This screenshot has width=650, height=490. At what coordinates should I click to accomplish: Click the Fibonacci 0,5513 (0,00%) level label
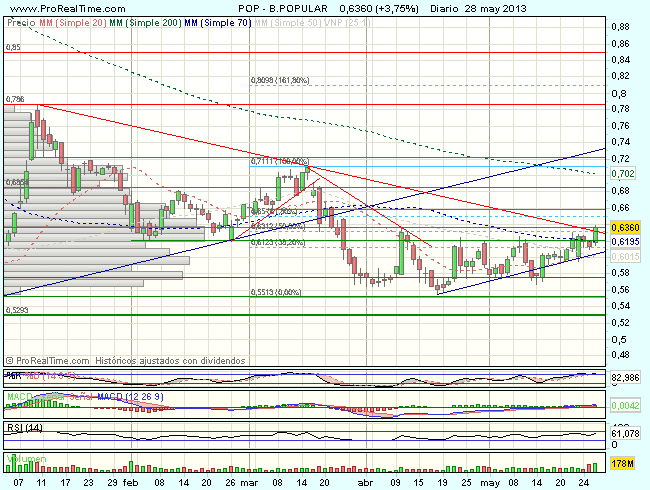[x=276, y=292]
